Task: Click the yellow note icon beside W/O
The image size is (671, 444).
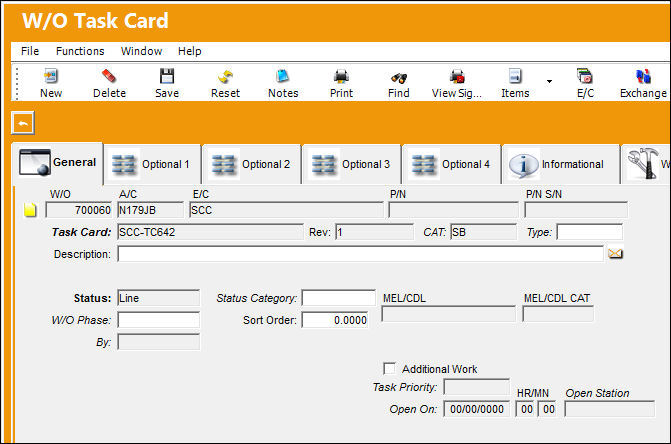Action: (30, 210)
